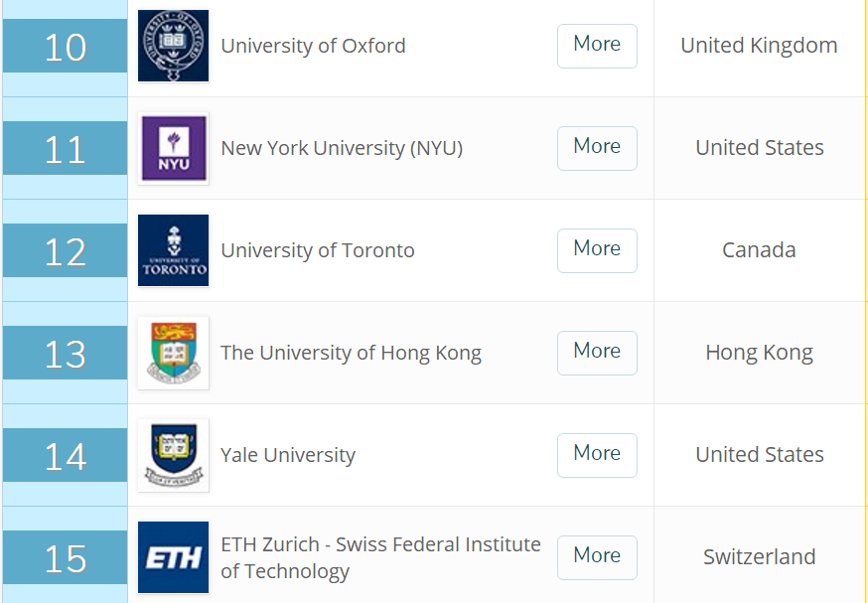Click the purple NYU logo

173,148
